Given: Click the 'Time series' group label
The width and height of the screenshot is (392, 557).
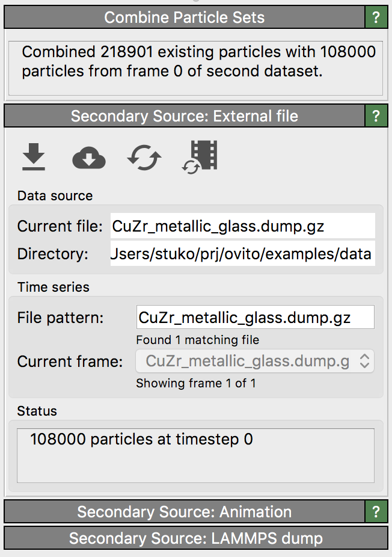Looking at the screenshot, I should coord(54,287).
